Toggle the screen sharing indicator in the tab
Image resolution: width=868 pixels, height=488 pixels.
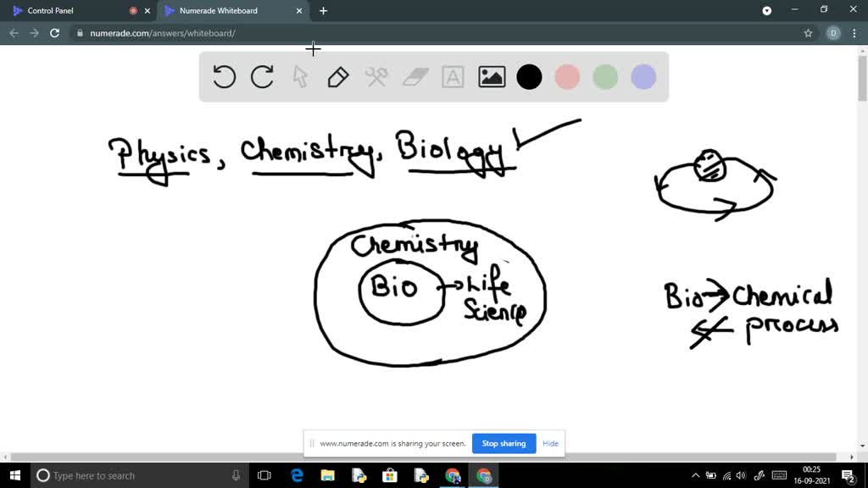point(135,10)
